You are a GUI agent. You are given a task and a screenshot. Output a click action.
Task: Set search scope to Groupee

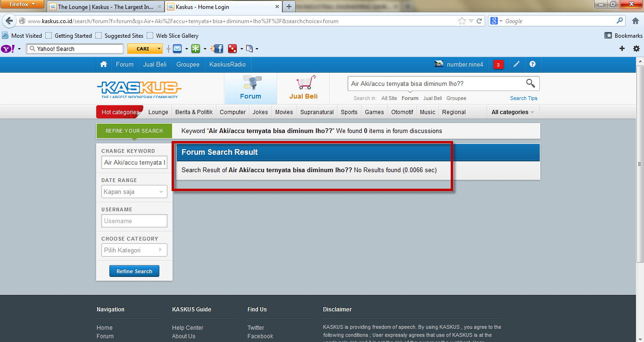click(456, 98)
